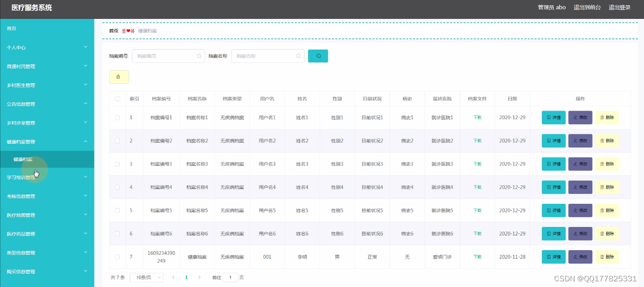Screen dimensions: 644x287
Task: Tick the checkbox for row index 1
Action: point(117,117)
